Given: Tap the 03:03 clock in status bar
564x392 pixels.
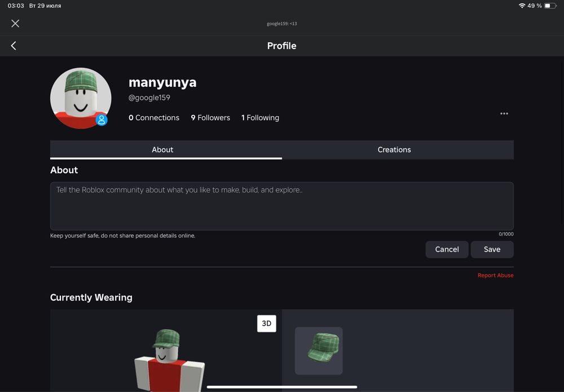Looking at the screenshot, I should click(x=16, y=6).
